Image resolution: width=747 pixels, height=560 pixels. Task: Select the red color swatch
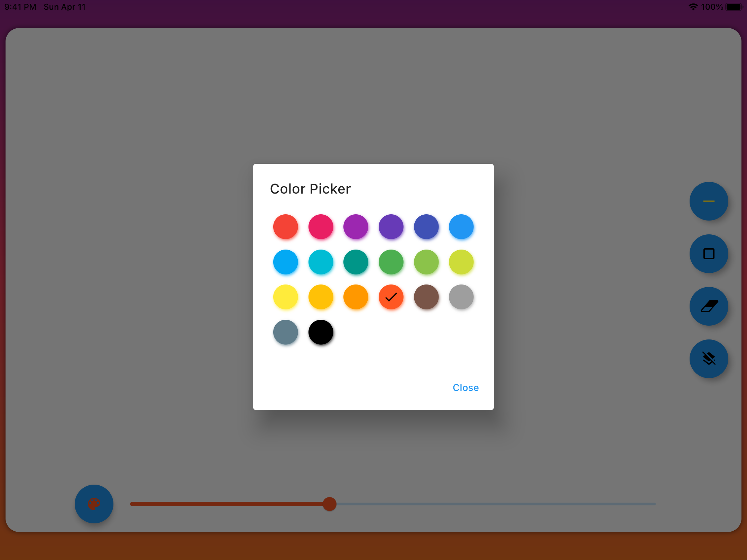coord(285,227)
